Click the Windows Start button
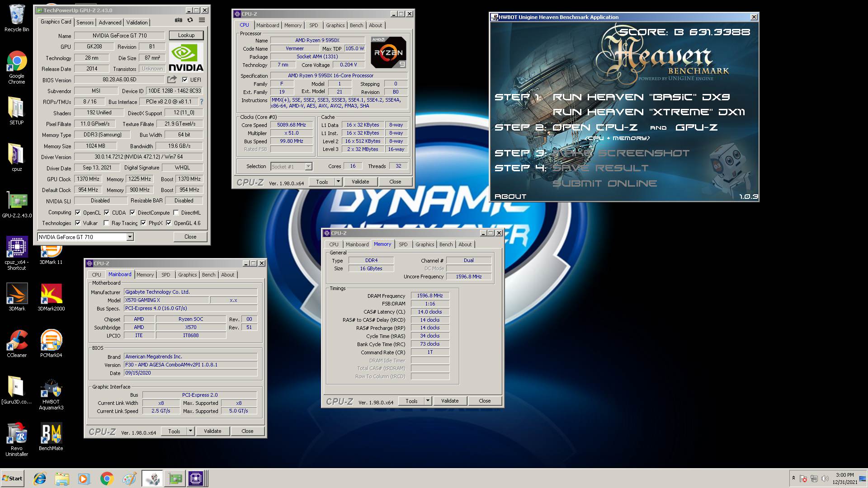Screen dimensions: 868x488 pyautogui.click(x=13, y=479)
